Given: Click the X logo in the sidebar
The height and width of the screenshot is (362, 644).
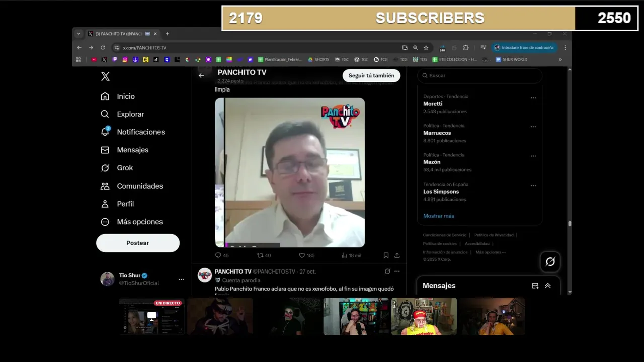Looking at the screenshot, I should [105, 76].
